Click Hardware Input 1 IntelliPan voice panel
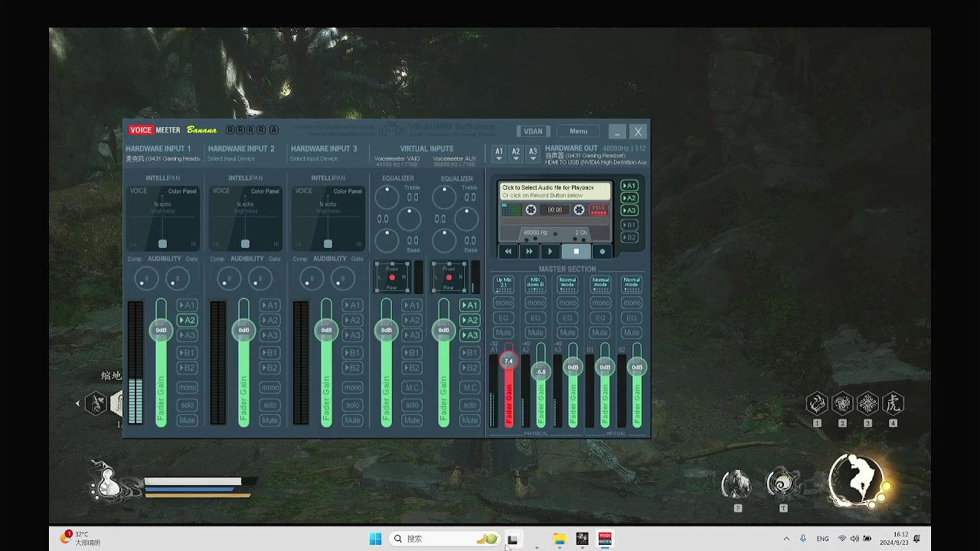Image resolution: width=980 pixels, height=551 pixels. [x=162, y=218]
